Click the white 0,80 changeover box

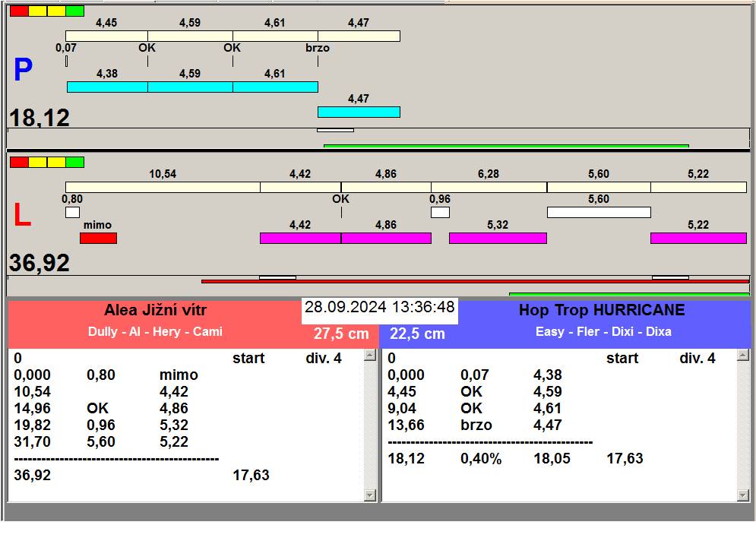(72, 212)
